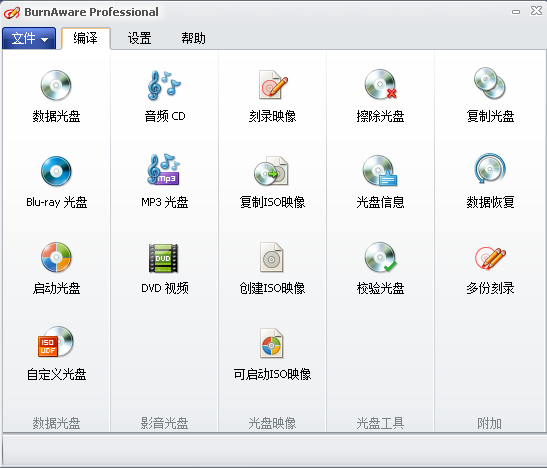Image resolution: width=547 pixels, height=468 pixels.
Task: Click the 创建ISO映像 icon
Action: pos(271,257)
